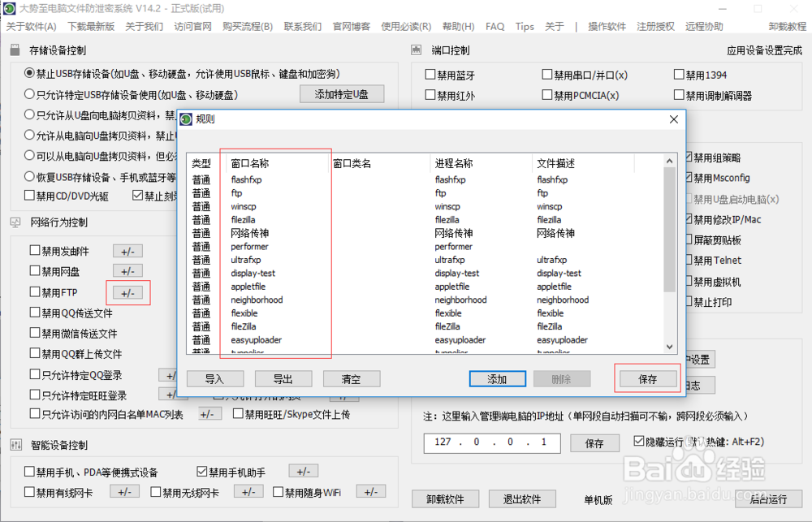Screen dimensions: 812x522
Task: Open 使用必读(R) menu
Action: 406,27
